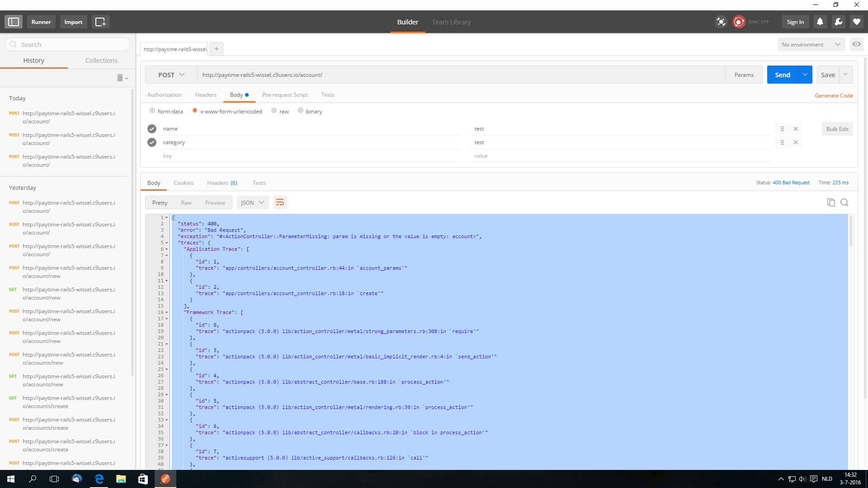The image size is (868, 488).
Task: Uncheck the name parameter
Action: click(152, 129)
